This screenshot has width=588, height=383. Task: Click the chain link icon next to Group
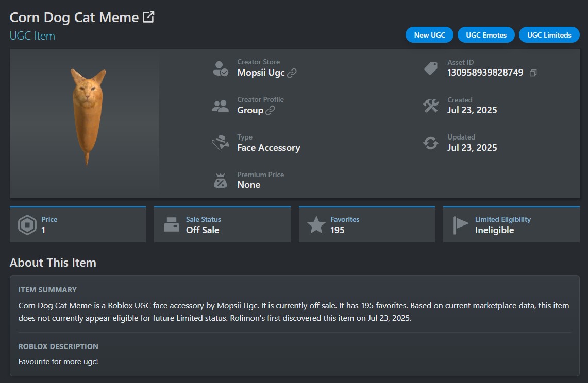pyautogui.click(x=271, y=110)
